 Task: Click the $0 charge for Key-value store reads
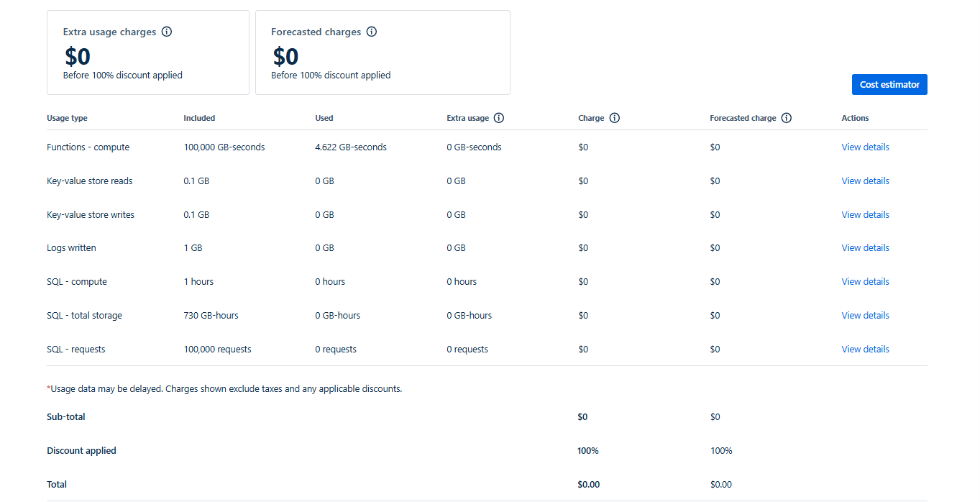(583, 181)
